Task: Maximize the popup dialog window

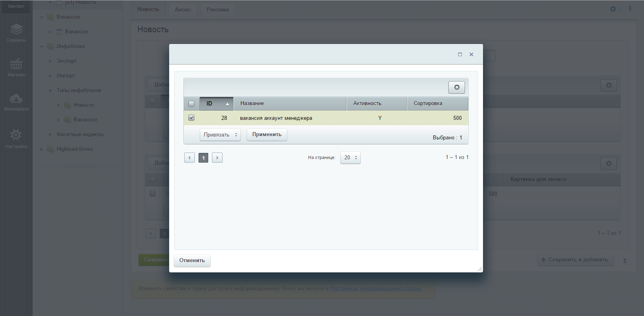Action: tap(460, 54)
